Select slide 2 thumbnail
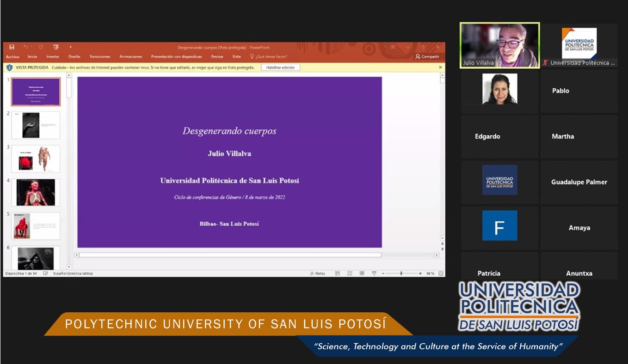 36,125
